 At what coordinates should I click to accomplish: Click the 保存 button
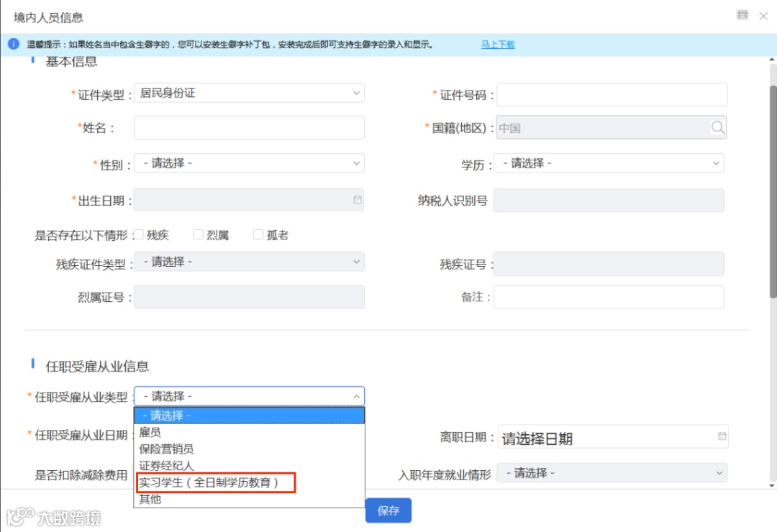(x=388, y=510)
